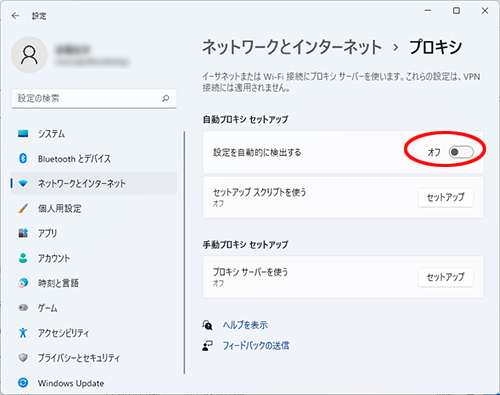Click the user profile avatar picture
The height and width of the screenshot is (395, 500).
tap(29, 55)
